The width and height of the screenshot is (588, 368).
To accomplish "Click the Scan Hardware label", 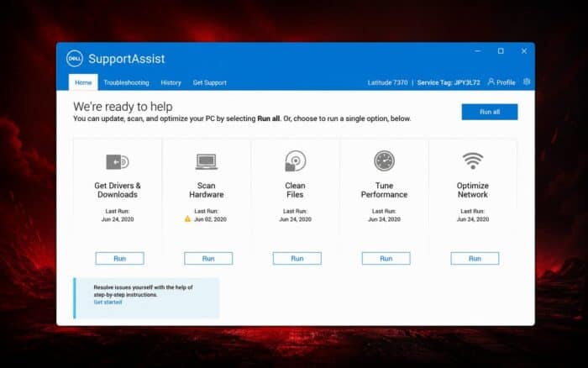I will tap(207, 190).
